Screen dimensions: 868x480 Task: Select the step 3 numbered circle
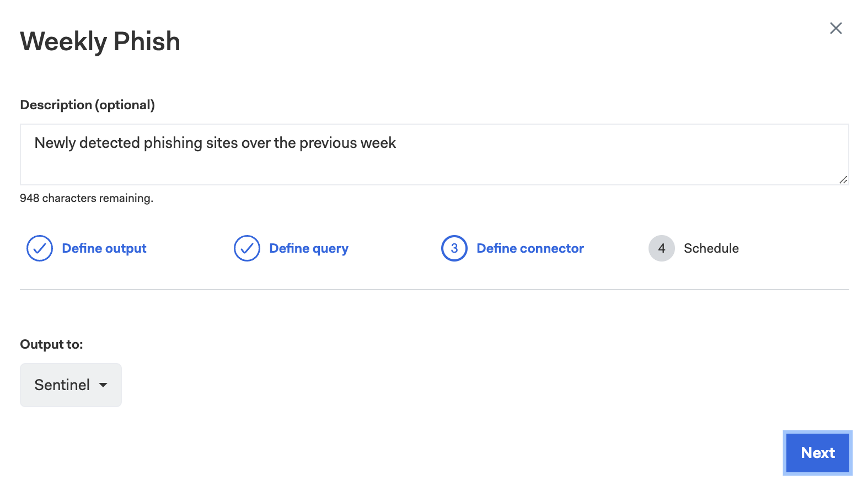[454, 248]
